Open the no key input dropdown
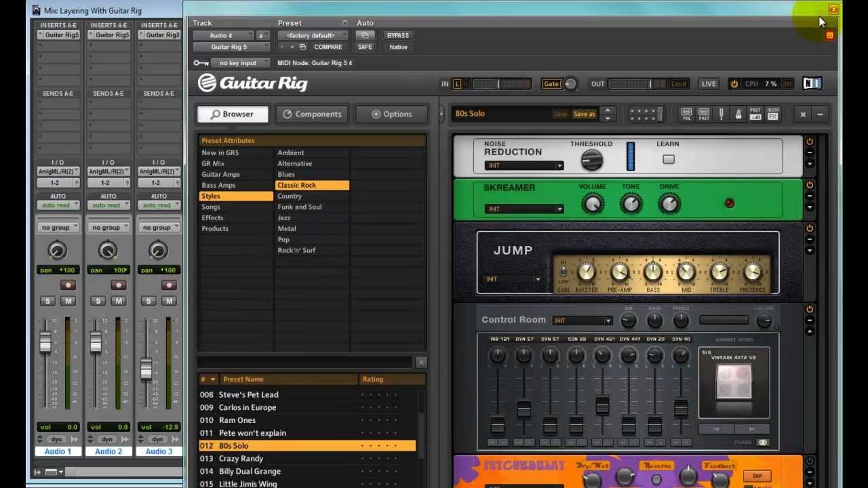Viewport: 868px width, 488px height. point(240,63)
